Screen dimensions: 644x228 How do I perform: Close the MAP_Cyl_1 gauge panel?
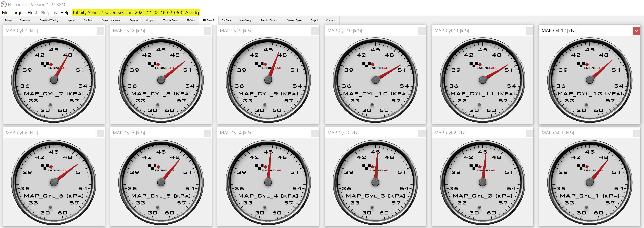pos(636,133)
